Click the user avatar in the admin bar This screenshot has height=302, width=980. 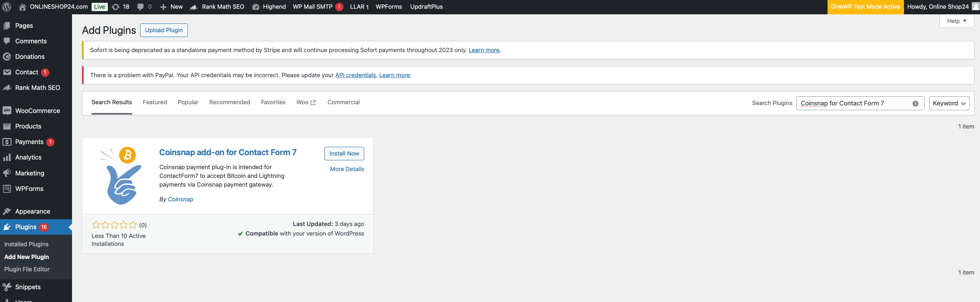tap(975, 7)
